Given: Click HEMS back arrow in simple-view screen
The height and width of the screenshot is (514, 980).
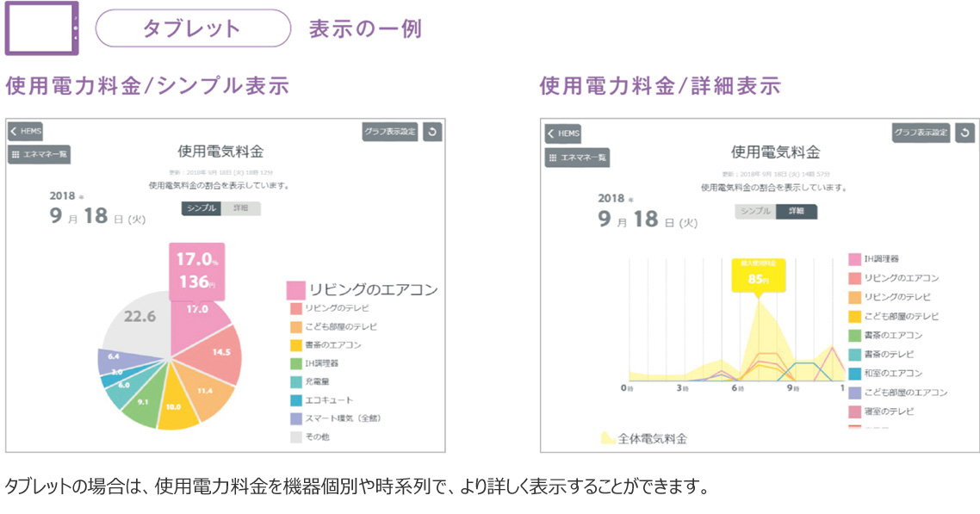Looking at the screenshot, I should (26, 132).
